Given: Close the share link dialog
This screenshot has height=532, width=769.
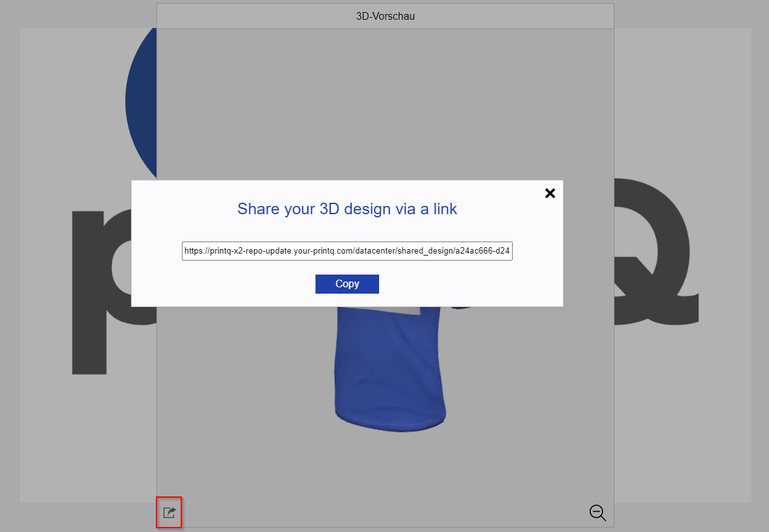Looking at the screenshot, I should click(x=550, y=193).
